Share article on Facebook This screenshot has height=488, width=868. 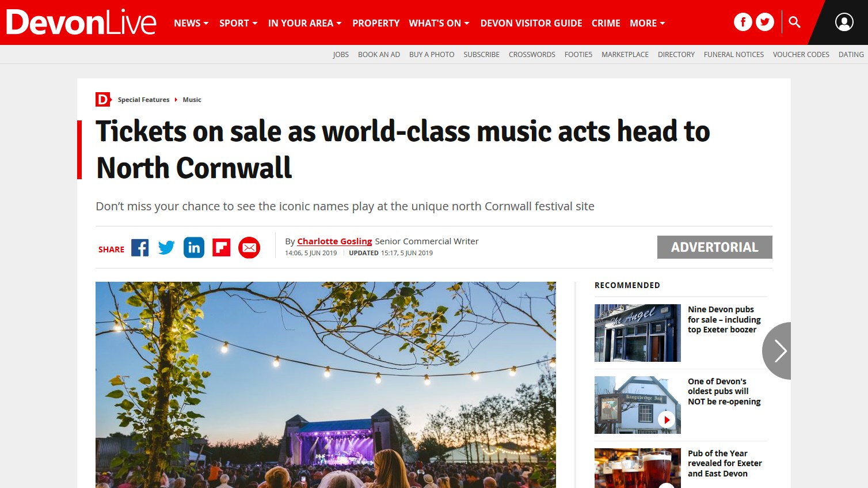click(140, 248)
